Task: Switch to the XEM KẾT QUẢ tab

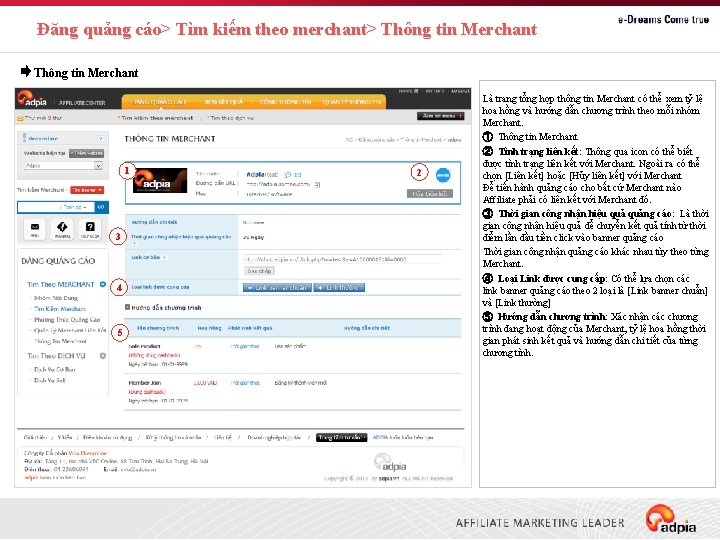Action: pos(224,101)
